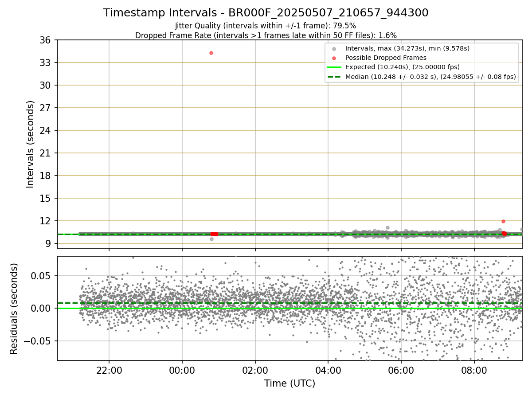Click the 'Time (UTC)' x-axis label
The width and height of the screenshot is (532, 399).
coord(289,383)
